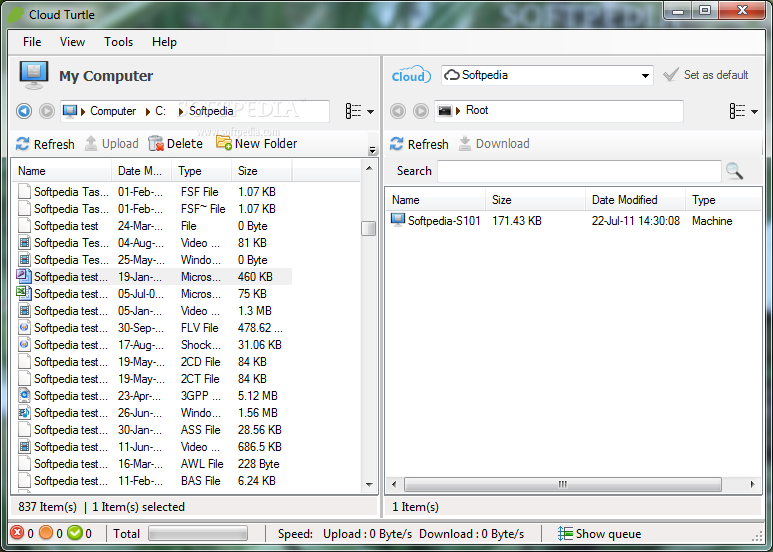773x552 pixels.
Task: Click the Download arrow icon
Action: tap(464, 143)
